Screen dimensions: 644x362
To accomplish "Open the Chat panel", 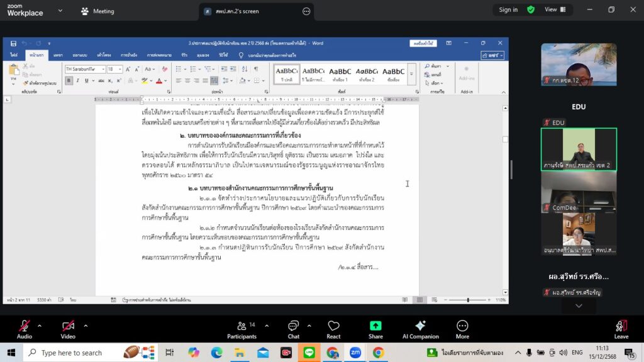I will [x=293, y=329].
